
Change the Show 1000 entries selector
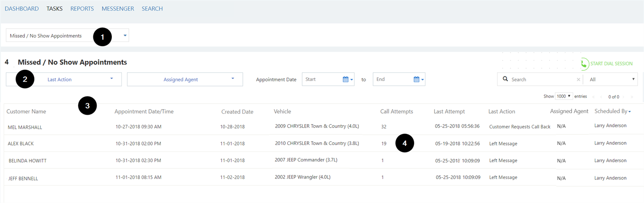pyautogui.click(x=563, y=96)
